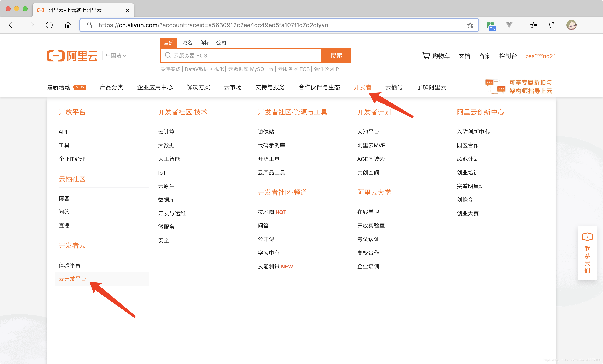Open browser settings ellipsis menu

click(x=591, y=25)
